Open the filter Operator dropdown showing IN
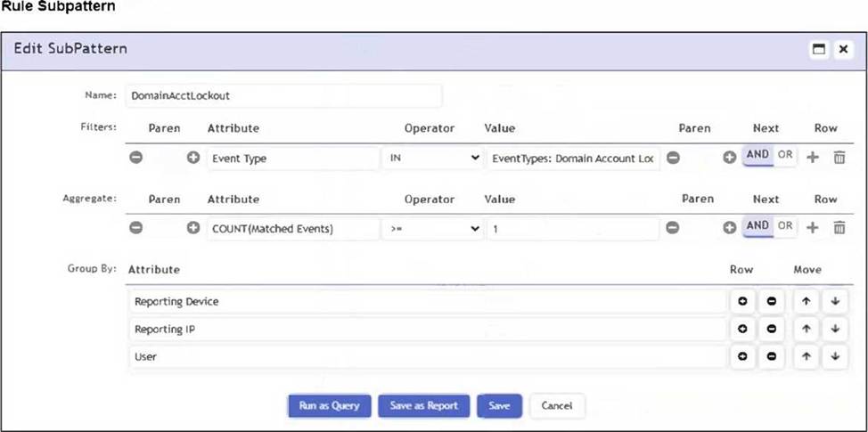This screenshot has width=868, height=432. [x=431, y=158]
